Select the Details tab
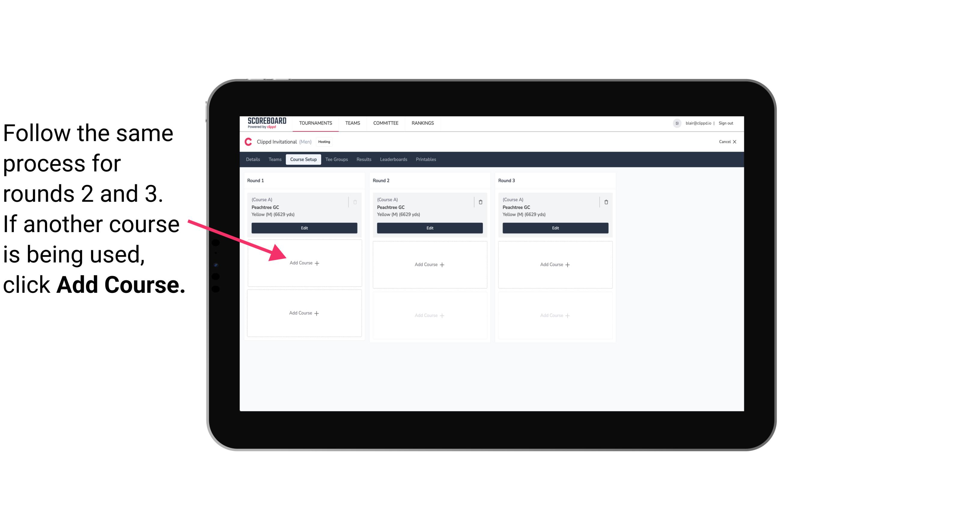 [x=253, y=160]
